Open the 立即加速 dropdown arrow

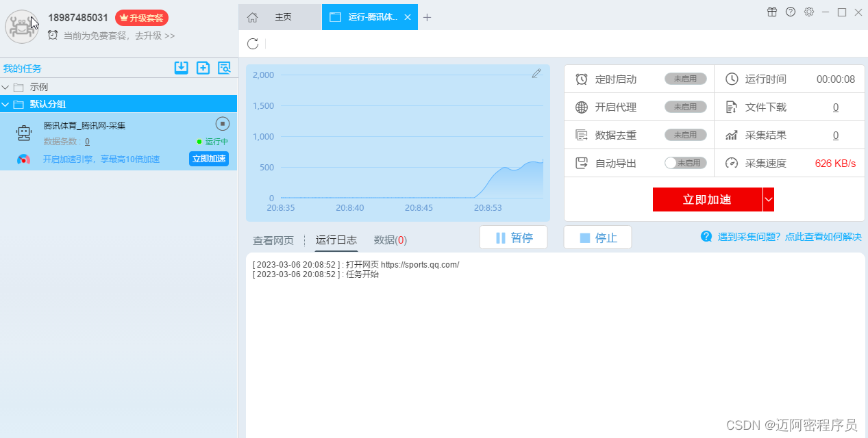pyautogui.click(x=769, y=199)
